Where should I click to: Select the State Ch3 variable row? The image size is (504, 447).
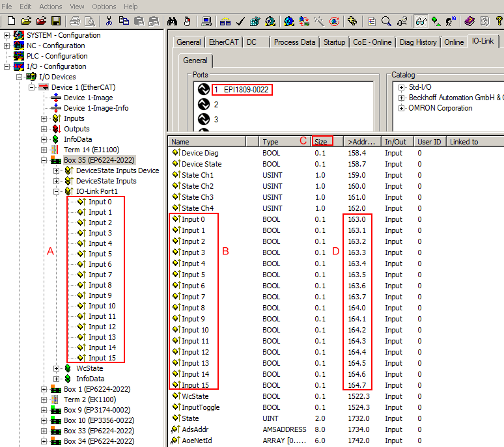pyautogui.click(x=335, y=197)
